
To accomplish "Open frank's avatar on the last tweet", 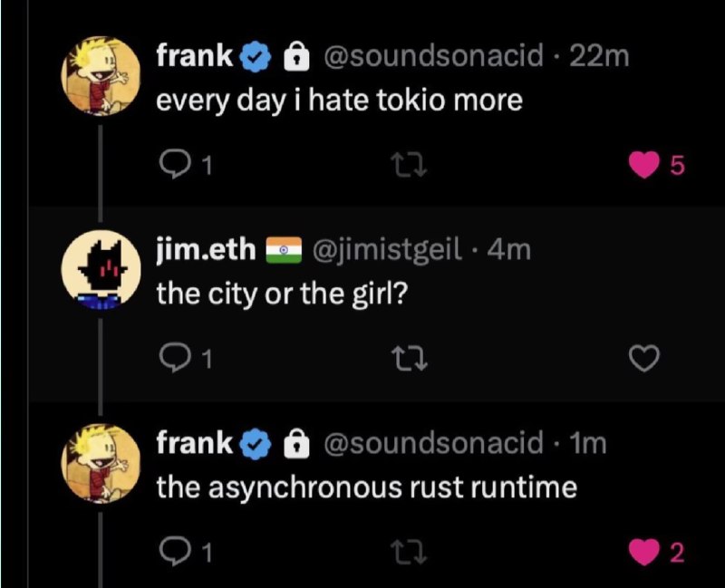I will (x=101, y=463).
